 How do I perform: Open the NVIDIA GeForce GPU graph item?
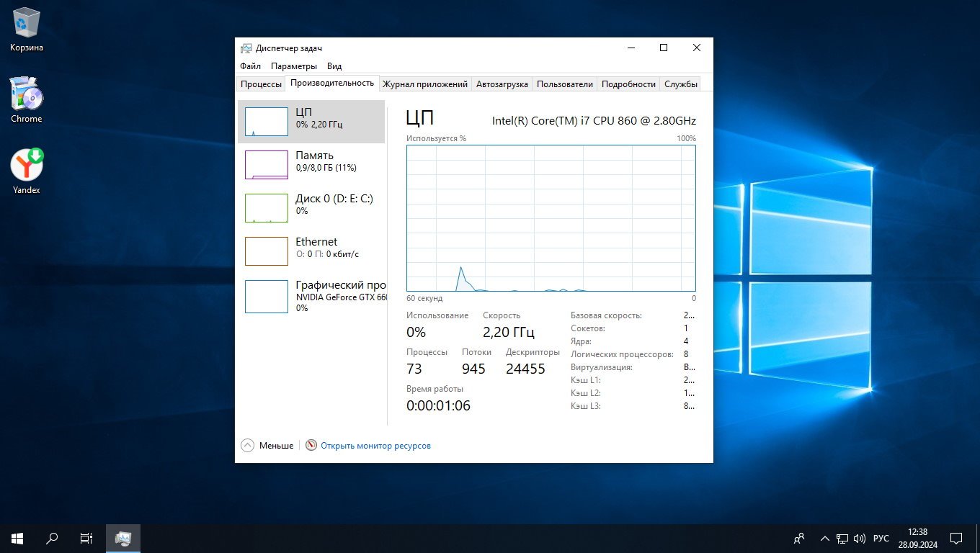(x=267, y=297)
